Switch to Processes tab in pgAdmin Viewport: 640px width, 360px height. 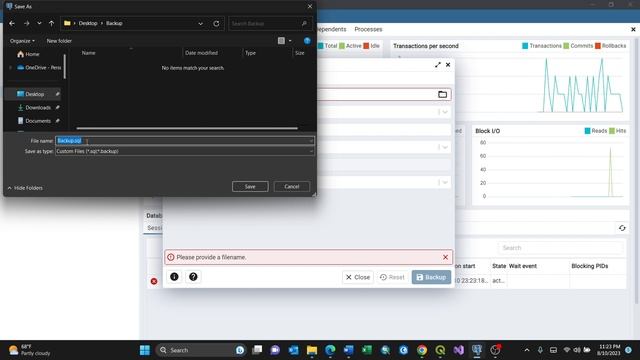(x=368, y=29)
